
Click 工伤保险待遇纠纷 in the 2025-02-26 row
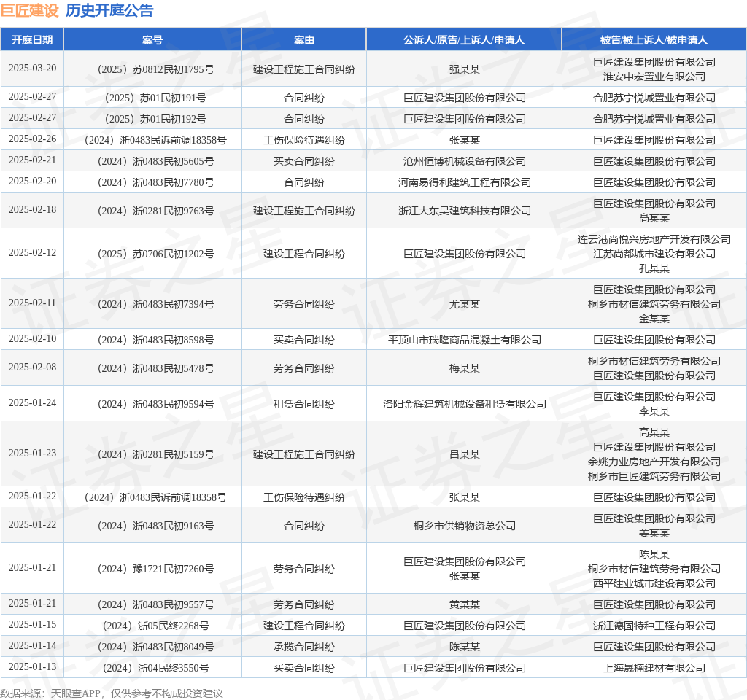[x=304, y=141]
